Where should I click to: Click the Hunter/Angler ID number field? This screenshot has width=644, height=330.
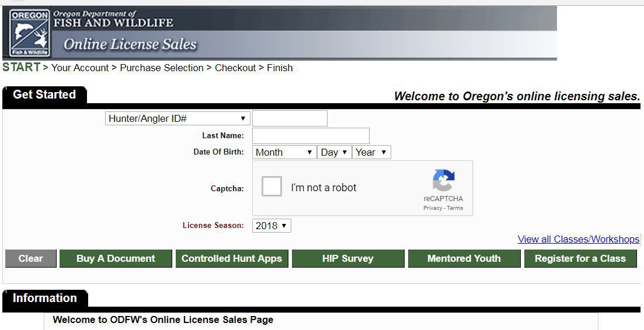[x=290, y=118]
